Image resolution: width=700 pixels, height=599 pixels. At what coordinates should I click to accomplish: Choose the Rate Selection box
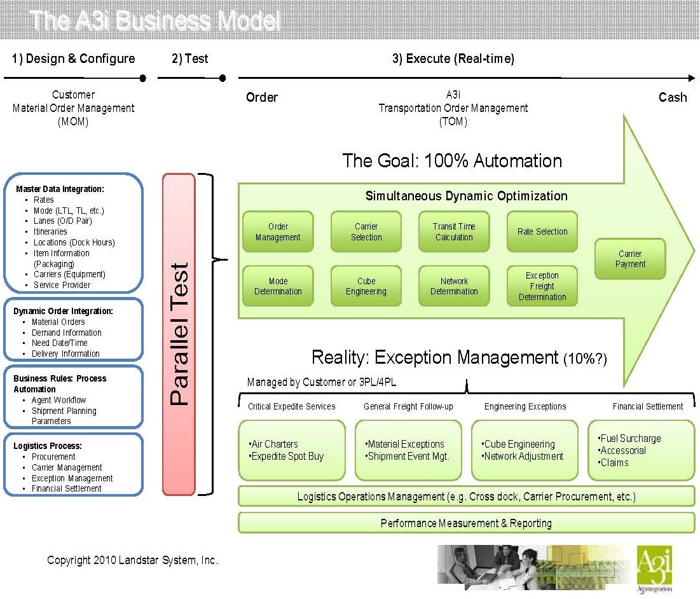point(542,231)
